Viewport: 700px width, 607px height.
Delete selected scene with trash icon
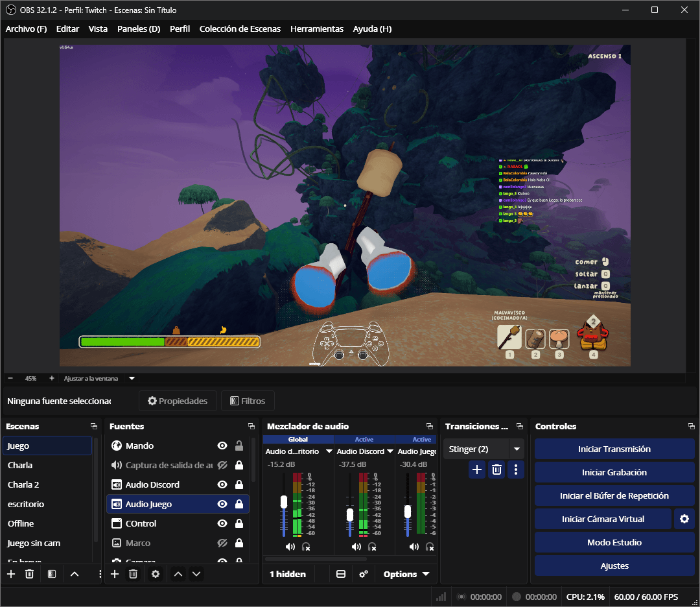(29, 574)
